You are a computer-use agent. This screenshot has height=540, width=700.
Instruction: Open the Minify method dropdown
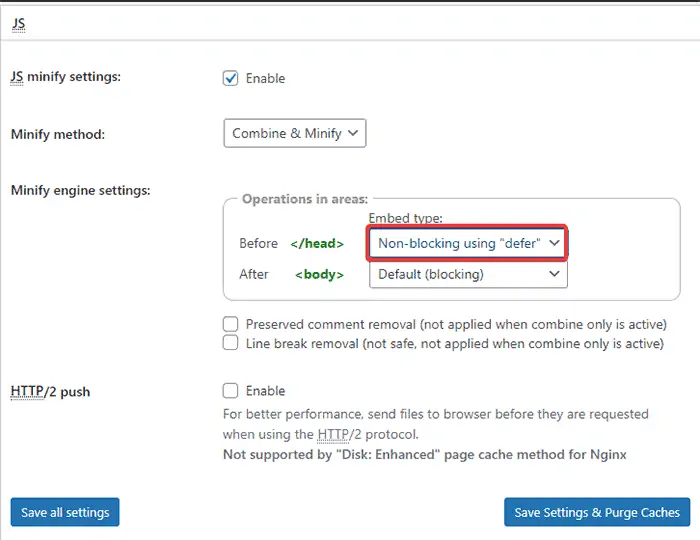[295, 133]
